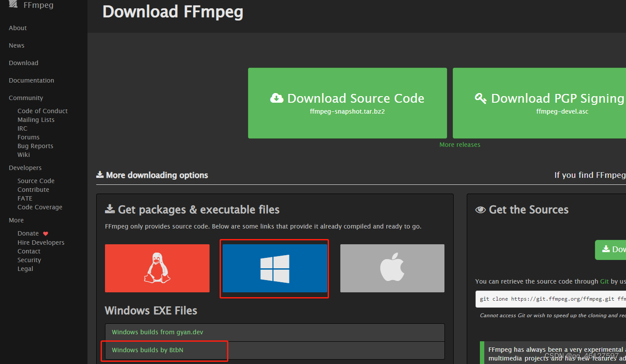Click the git clone command box
This screenshot has width=626, height=364.
(x=551, y=299)
